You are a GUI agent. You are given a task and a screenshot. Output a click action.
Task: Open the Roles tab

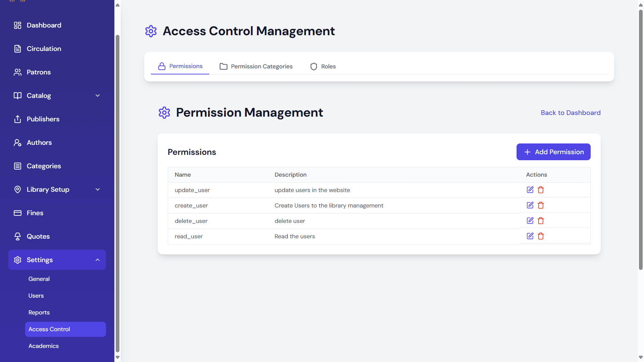coord(323,66)
